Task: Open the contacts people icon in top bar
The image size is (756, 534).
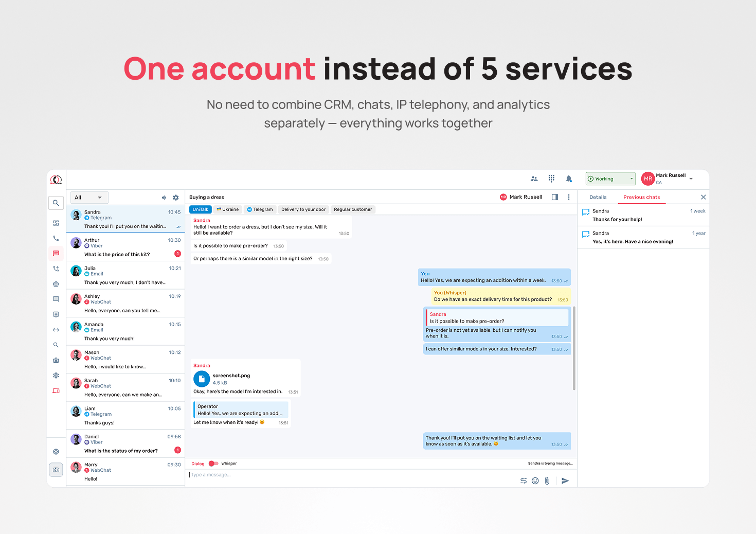Action: [x=534, y=179]
